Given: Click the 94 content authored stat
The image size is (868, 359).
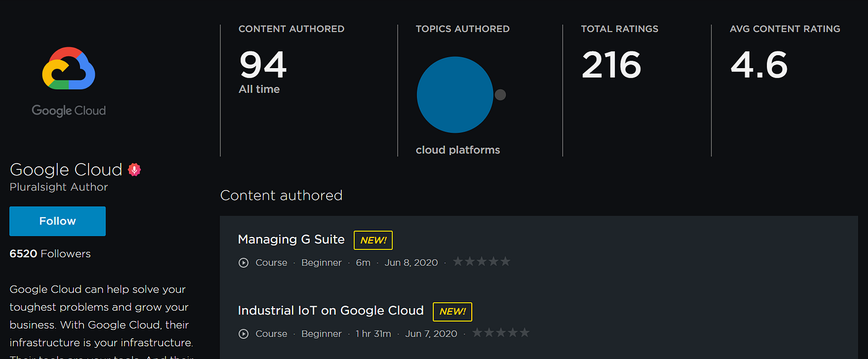Looking at the screenshot, I should point(263,64).
